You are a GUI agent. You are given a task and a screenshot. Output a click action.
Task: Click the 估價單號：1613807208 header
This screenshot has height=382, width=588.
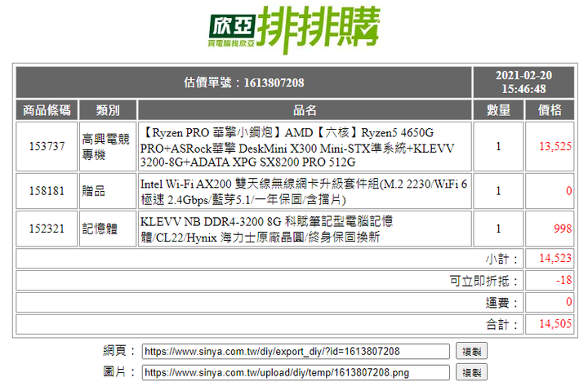243,82
